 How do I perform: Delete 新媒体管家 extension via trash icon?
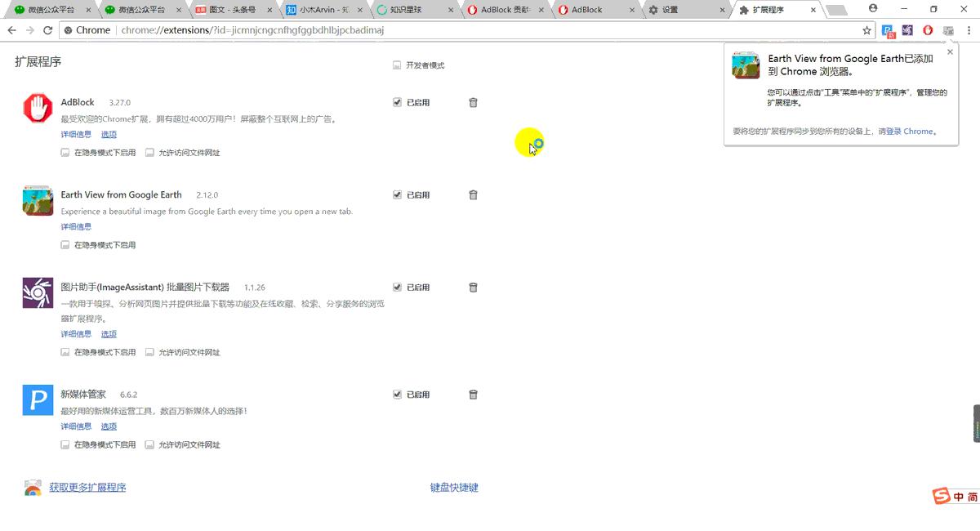pyautogui.click(x=473, y=395)
